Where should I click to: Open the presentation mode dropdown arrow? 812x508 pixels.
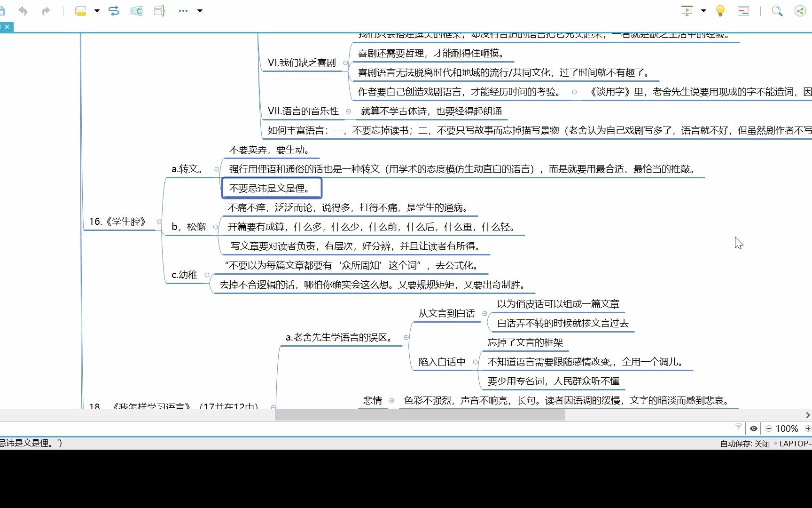click(703, 11)
